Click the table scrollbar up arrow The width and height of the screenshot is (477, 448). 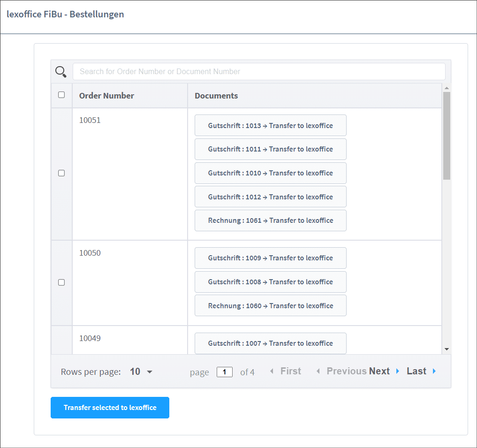pos(447,88)
